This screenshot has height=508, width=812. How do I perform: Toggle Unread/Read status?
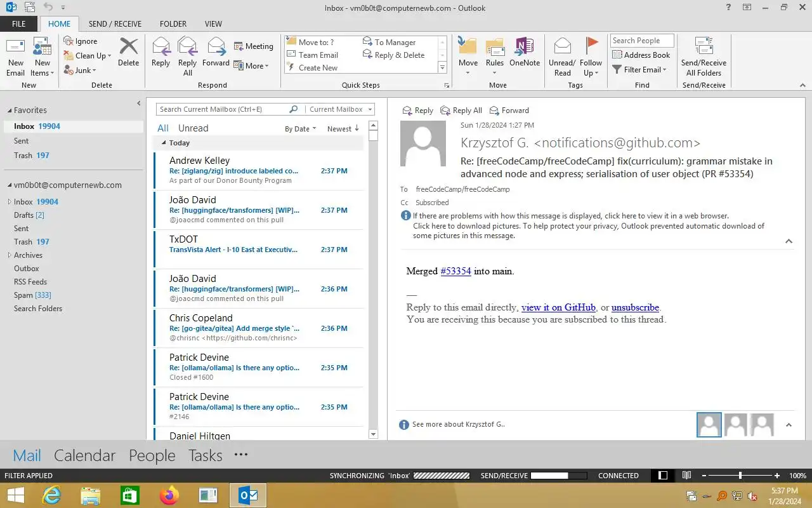click(x=562, y=57)
